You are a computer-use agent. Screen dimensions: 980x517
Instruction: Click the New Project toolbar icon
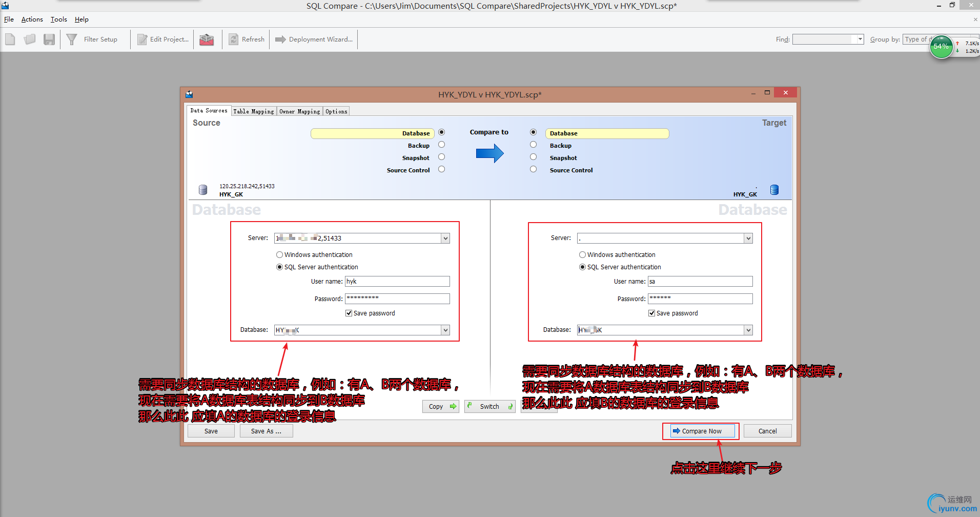pyautogui.click(x=10, y=39)
